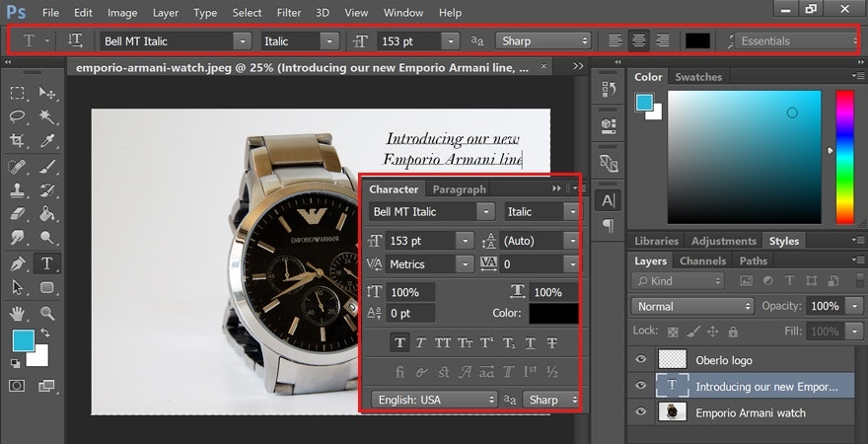Click the Color swatch in Character panel
Screen dimensions: 868x444
click(x=552, y=314)
